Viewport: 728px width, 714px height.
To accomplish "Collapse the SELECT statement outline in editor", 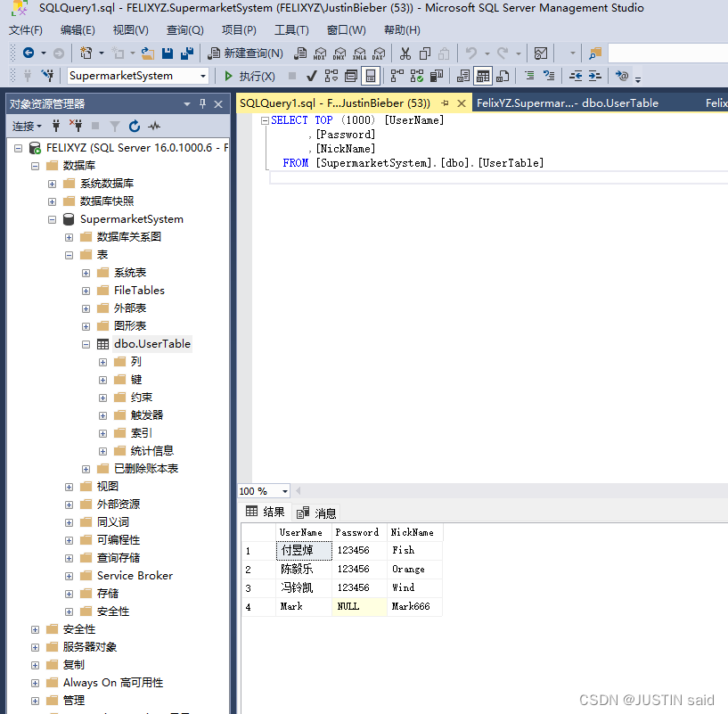I will 265,120.
